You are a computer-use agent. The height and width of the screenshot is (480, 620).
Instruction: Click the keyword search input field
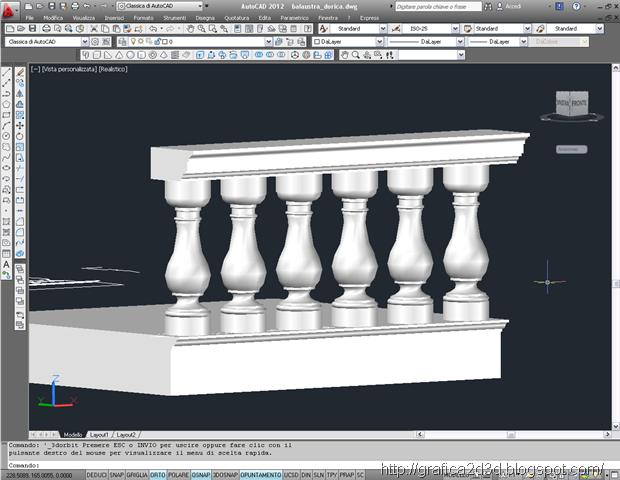[438, 7]
